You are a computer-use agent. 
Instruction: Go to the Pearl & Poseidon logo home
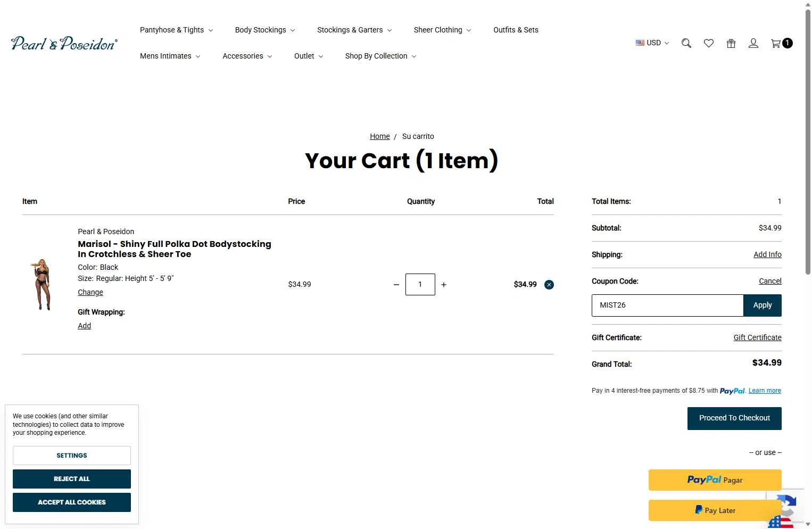click(x=64, y=43)
